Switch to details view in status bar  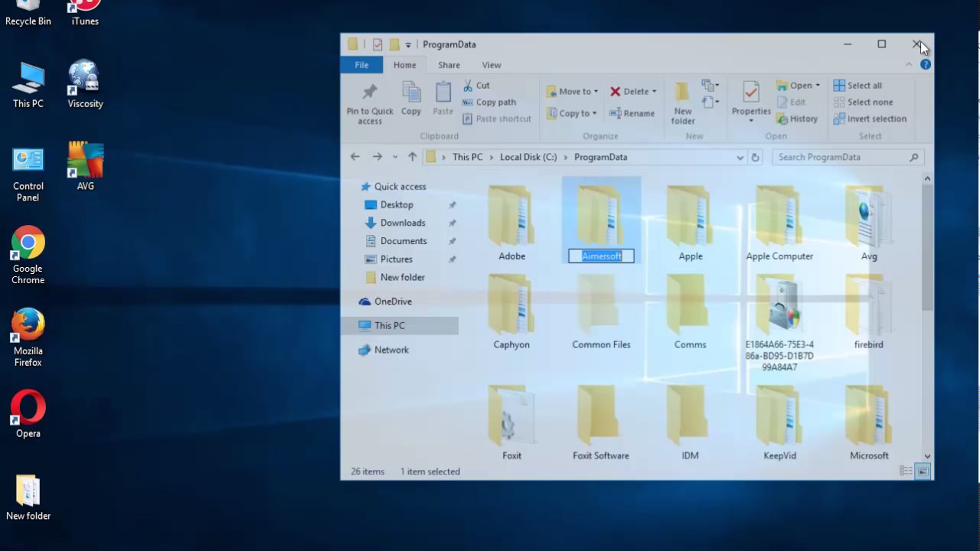(906, 471)
